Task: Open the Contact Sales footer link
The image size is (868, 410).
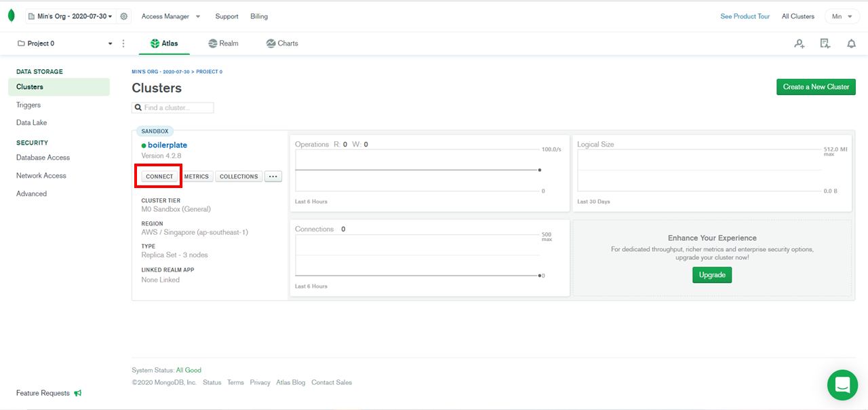Action: click(x=332, y=383)
